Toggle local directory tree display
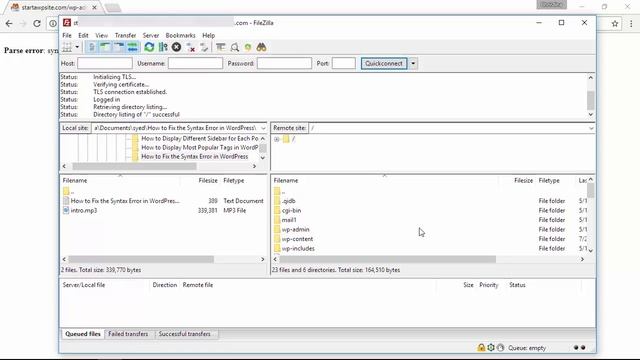Image resolution: width=640 pixels, height=360 pixels. pyautogui.click(x=105, y=47)
